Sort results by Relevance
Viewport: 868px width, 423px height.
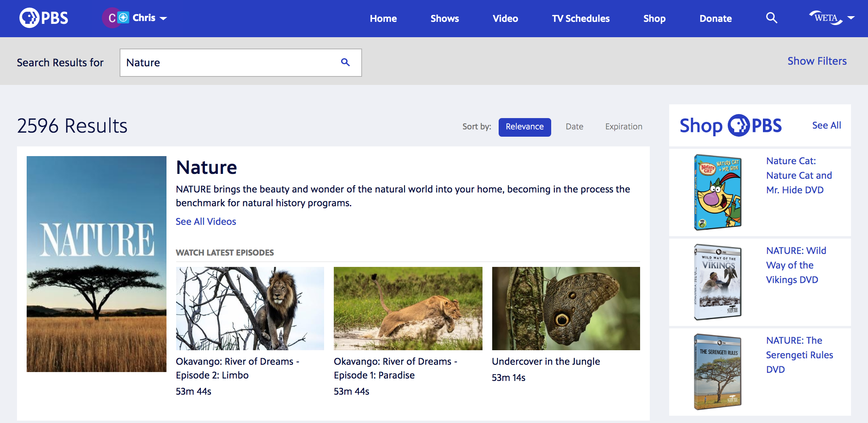pyautogui.click(x=524, y=127)
